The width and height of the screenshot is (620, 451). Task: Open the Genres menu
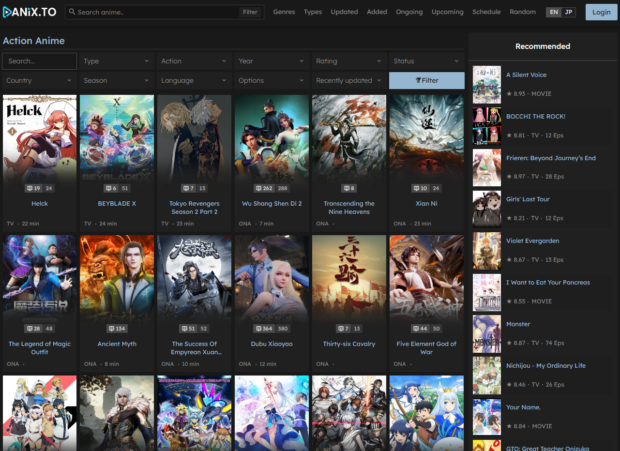pos(284,12)
